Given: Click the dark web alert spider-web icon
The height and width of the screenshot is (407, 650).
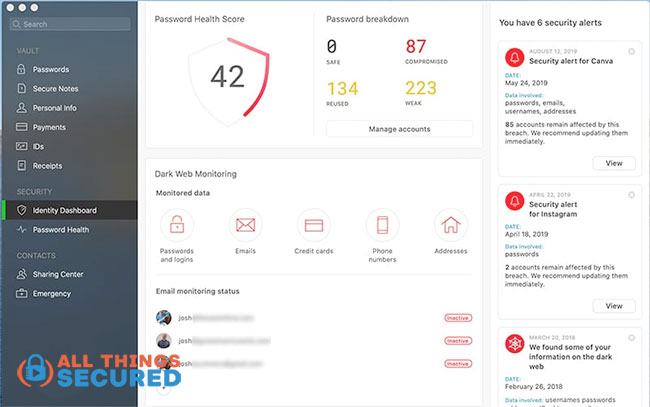Looking at the screenshot, I should [514, 344].
